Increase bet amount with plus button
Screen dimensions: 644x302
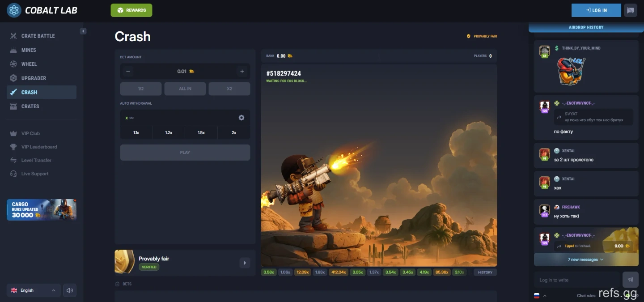tap(242, 71)
